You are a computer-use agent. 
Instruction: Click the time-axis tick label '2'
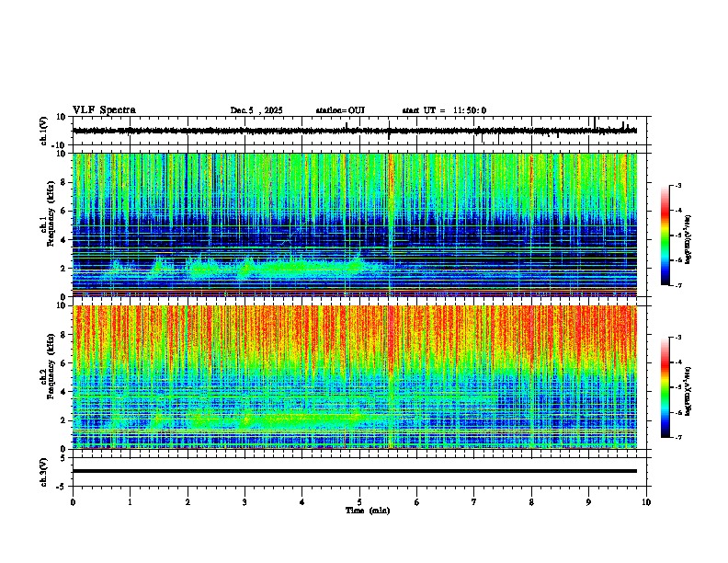[x=188, y=502]
